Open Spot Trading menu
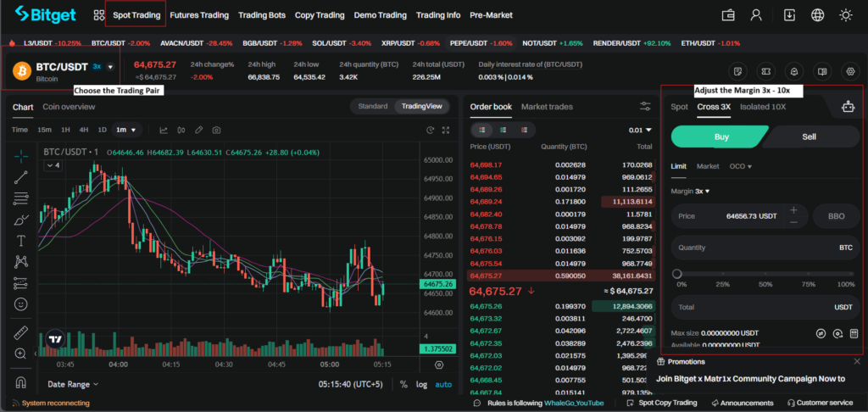 click(x=136, y=15)
